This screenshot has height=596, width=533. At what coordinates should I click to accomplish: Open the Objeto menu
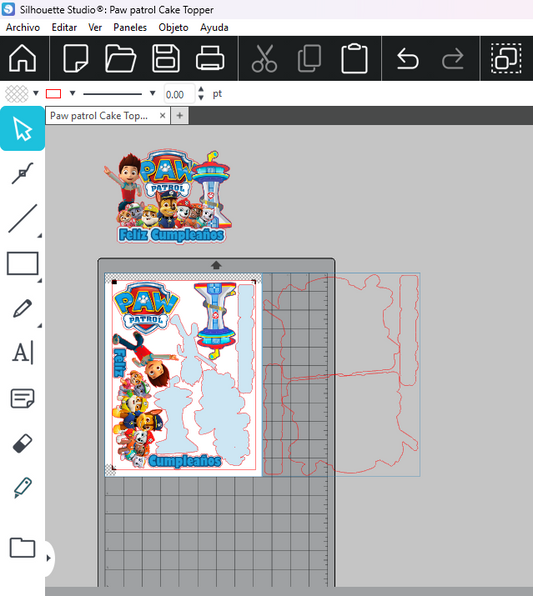pyautogui.click(x=173, y=28)
